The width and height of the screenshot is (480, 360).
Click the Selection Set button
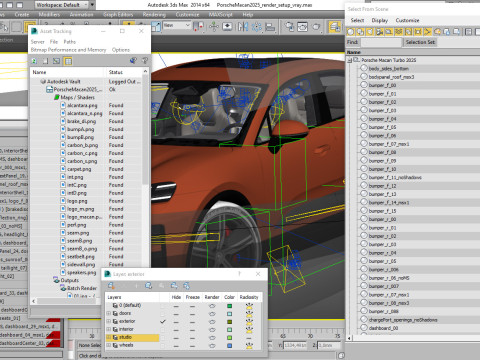pos(420,42)
